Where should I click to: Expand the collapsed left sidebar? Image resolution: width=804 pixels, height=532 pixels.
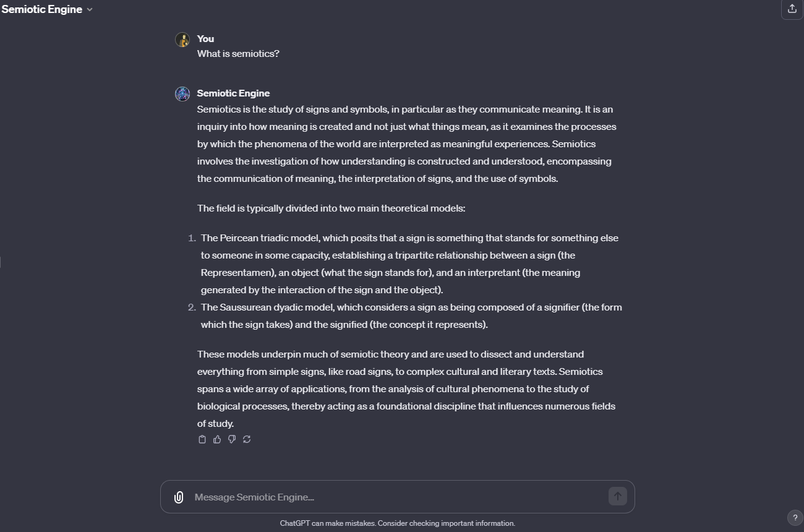coord(2,262)
